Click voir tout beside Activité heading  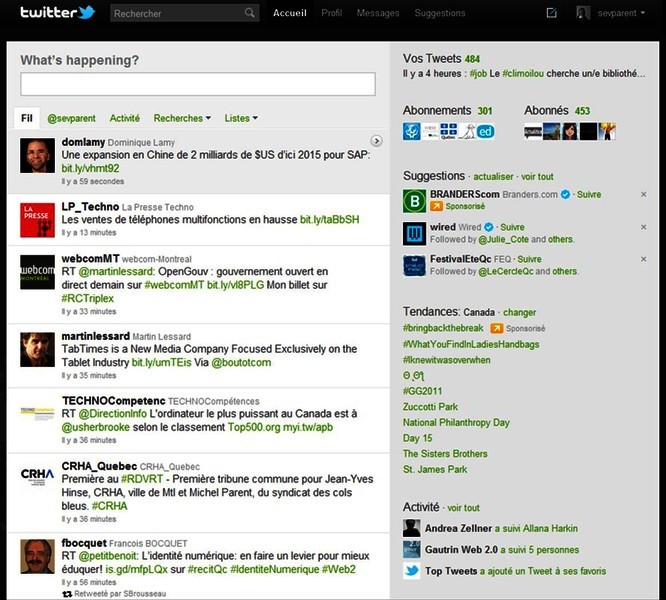[x=463, y=508]
